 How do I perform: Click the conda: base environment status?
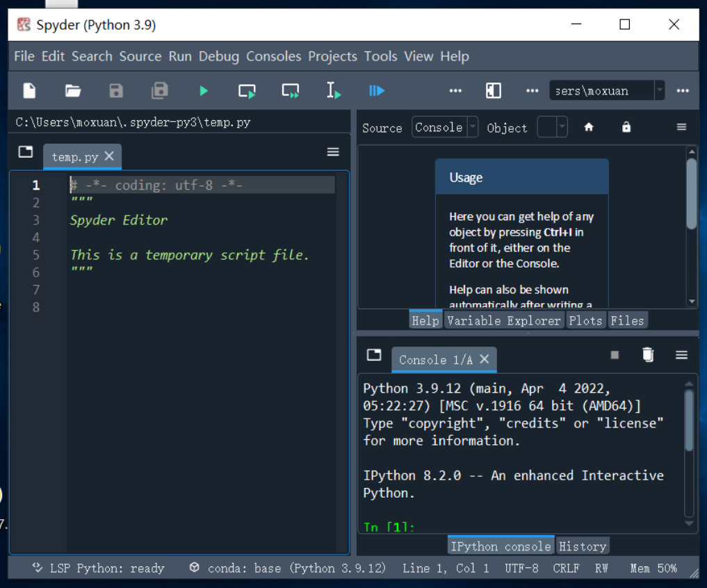point(287,568)
